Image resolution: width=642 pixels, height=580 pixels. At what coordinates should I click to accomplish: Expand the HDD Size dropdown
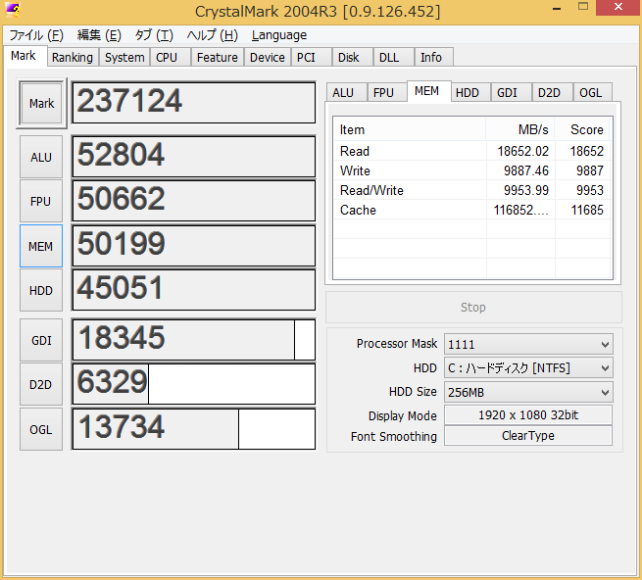coord(528,392)
